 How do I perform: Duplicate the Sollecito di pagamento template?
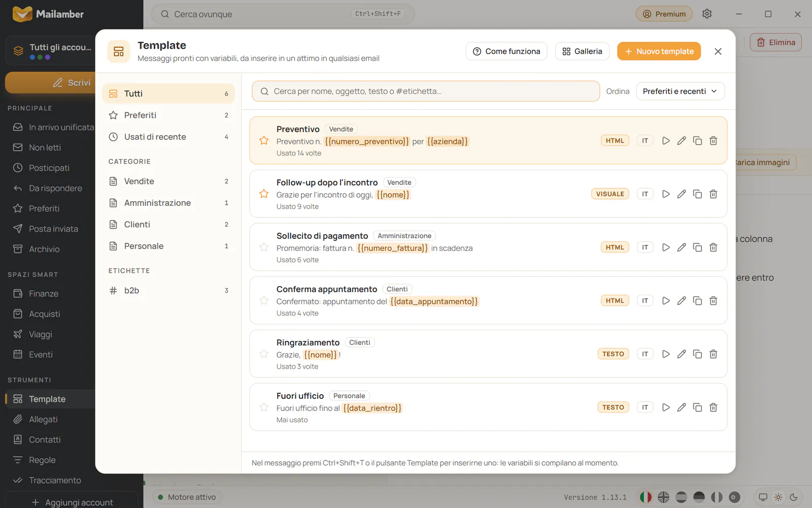pyautogui.click(x=697, y=247)
